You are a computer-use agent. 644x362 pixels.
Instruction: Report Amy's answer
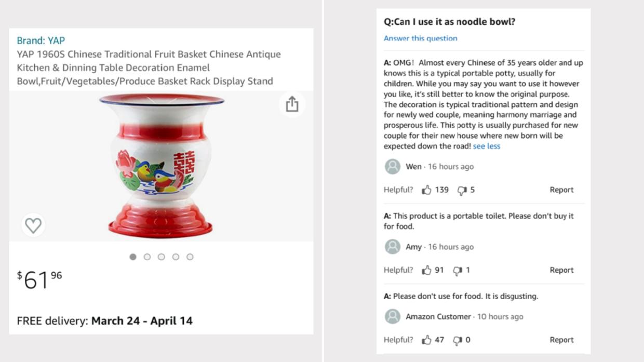[561, 270]
